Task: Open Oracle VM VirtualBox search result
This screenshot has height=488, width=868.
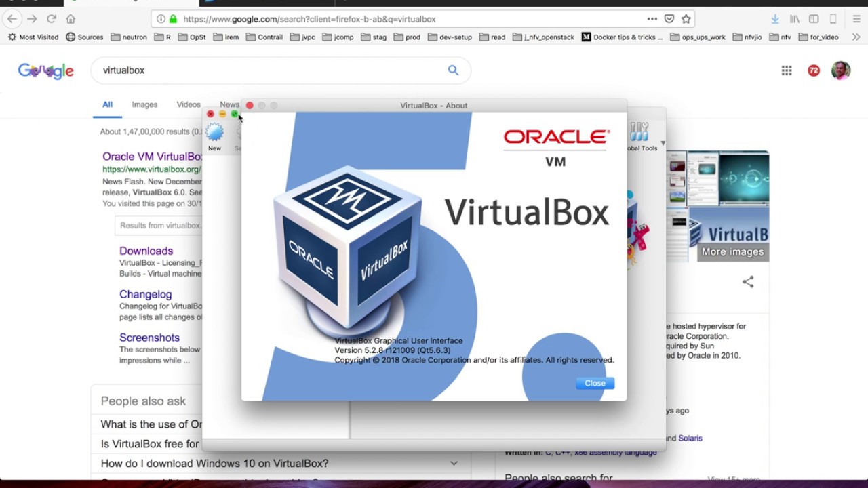Action: (152, 157)
